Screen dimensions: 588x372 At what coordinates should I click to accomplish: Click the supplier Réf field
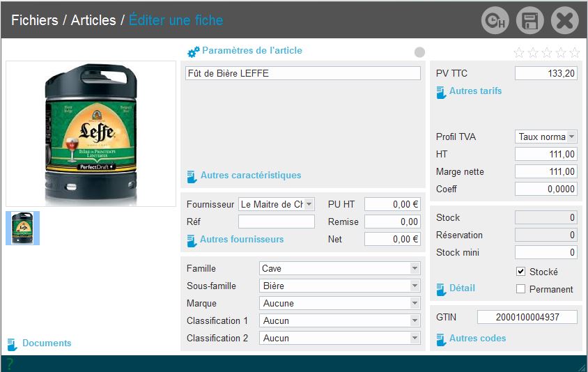coord(277,222)
